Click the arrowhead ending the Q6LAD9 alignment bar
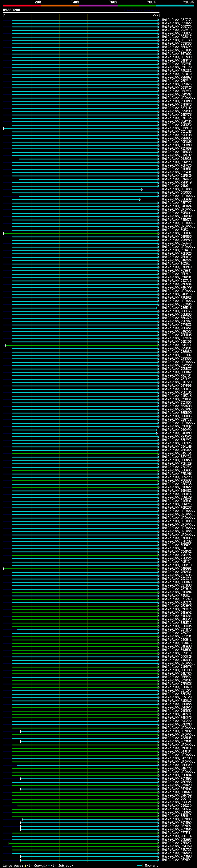 coord(139,200)
